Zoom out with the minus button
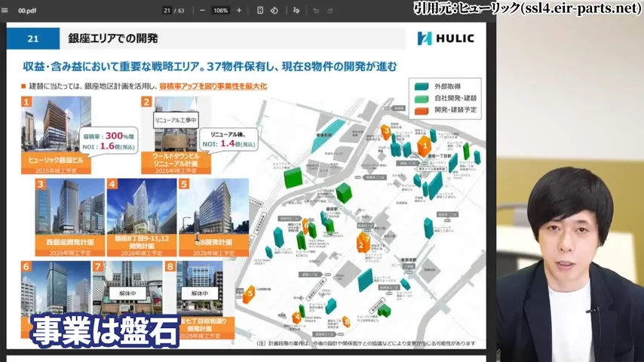This screenshot has width=644, height=362. [x=202, y=11]
